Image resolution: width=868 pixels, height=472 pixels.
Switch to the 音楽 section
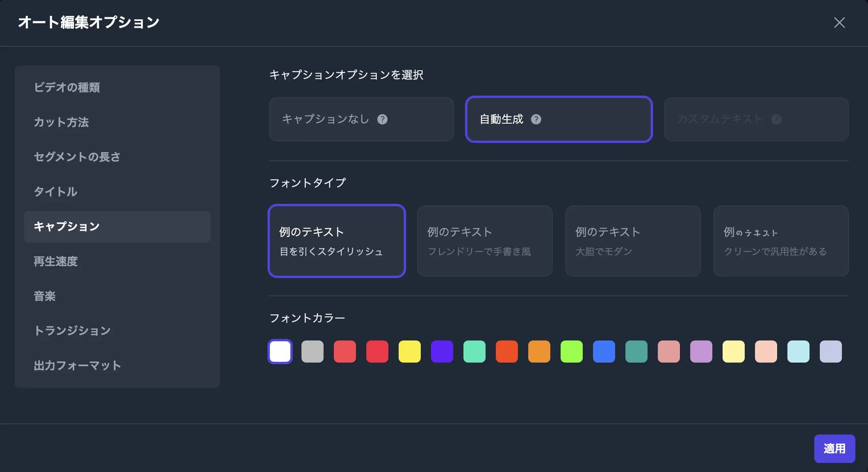[x=45, y=296]
